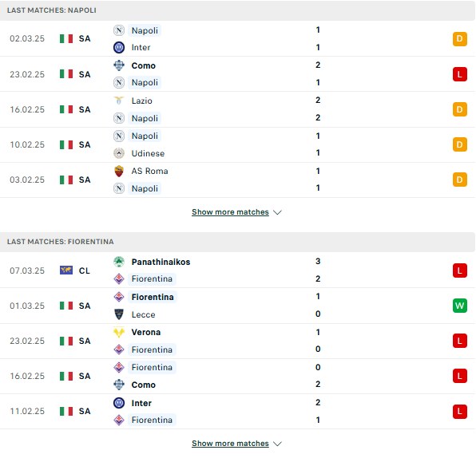
Task: Click the Champions League flag icon on 07.03.25
Action: pyautogui.click(x=66, y=270)
